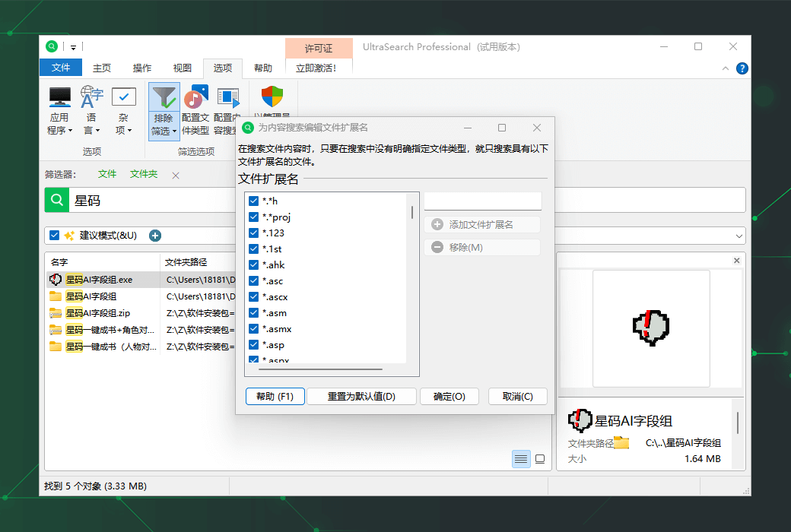Click the green search magnifier button
Image resolution: width=791 pixels, height=532 pixels.
click(57, 200)
